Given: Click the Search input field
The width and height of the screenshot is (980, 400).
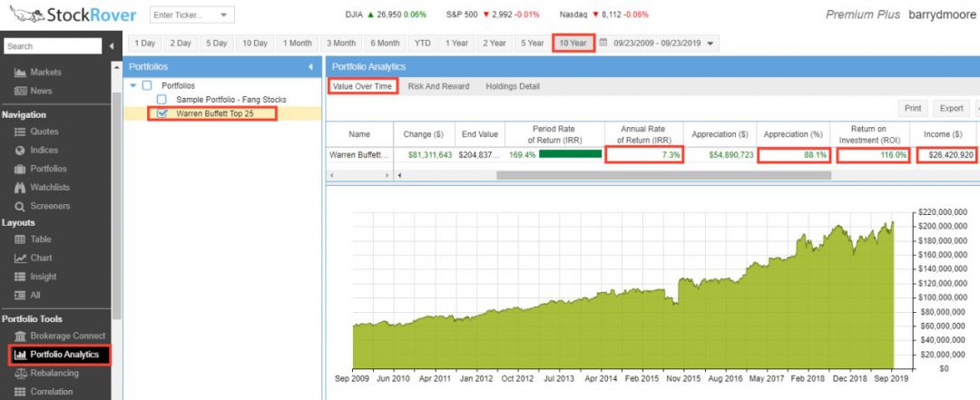Looking at the screenshot, I should tap(53, 46).
